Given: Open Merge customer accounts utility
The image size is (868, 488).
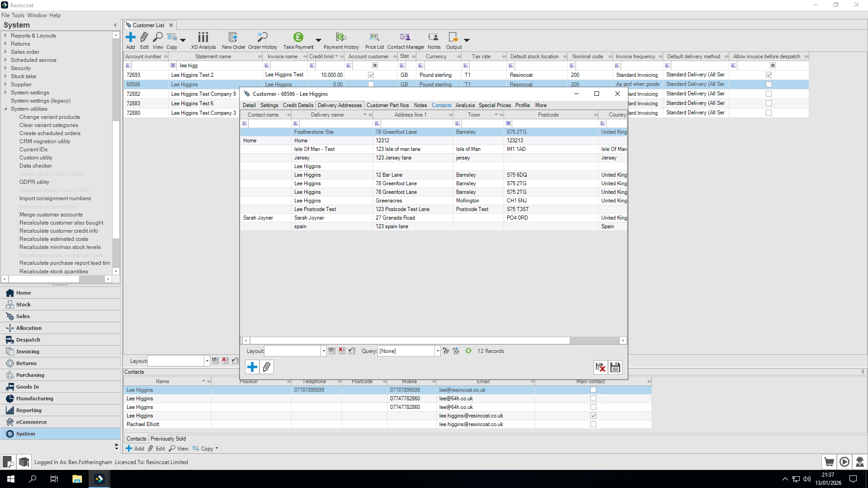Looking at the screenshot, I should tap(51, 214).
